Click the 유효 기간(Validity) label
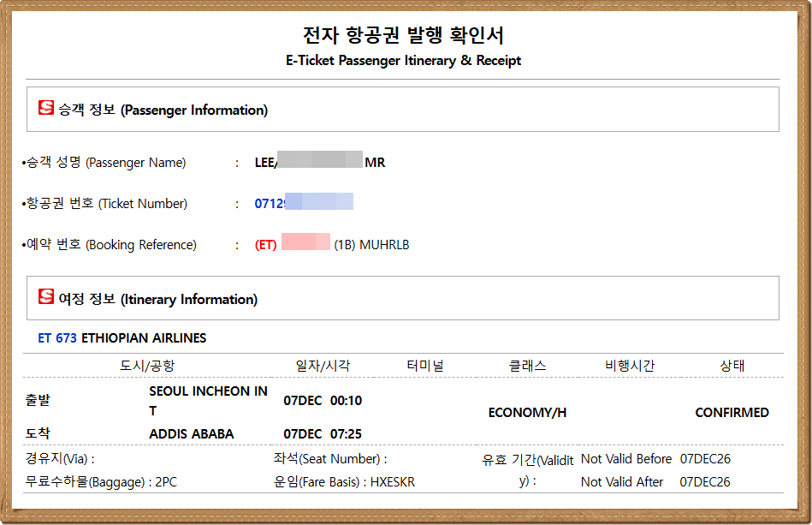The image size is (812, 525). (528, 470)
